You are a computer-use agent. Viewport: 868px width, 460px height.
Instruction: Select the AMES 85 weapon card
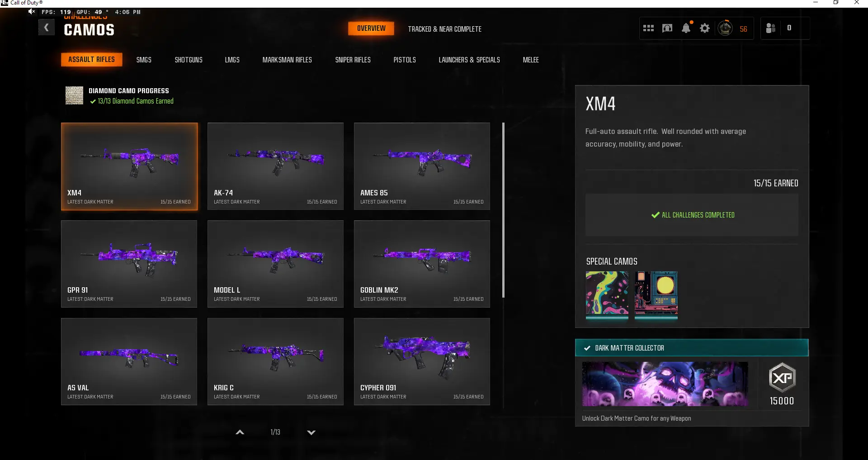[x=422, y=166]
